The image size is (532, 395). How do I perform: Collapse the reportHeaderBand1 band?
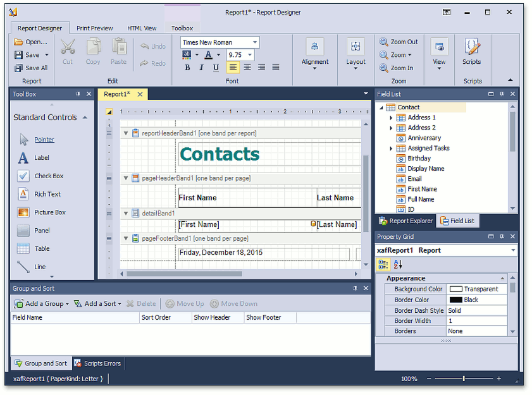tap(126, 133)
